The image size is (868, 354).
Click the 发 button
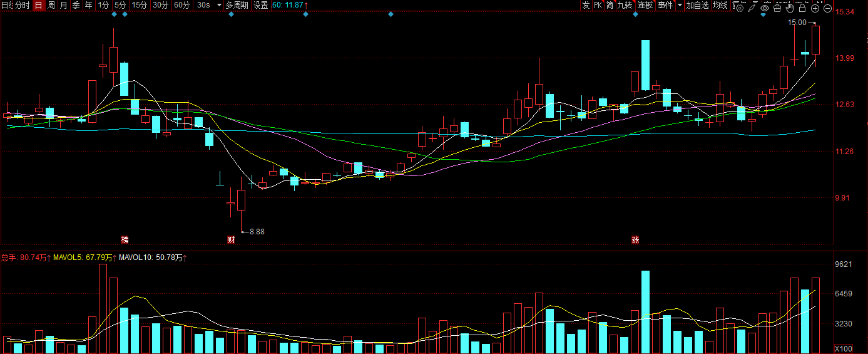(x=586, y=5)
